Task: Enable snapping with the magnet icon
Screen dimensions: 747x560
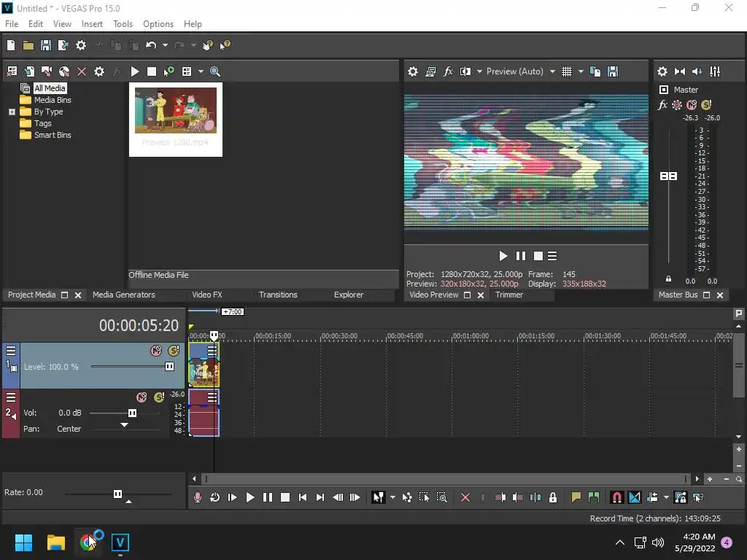Action: tap(617, 497)
